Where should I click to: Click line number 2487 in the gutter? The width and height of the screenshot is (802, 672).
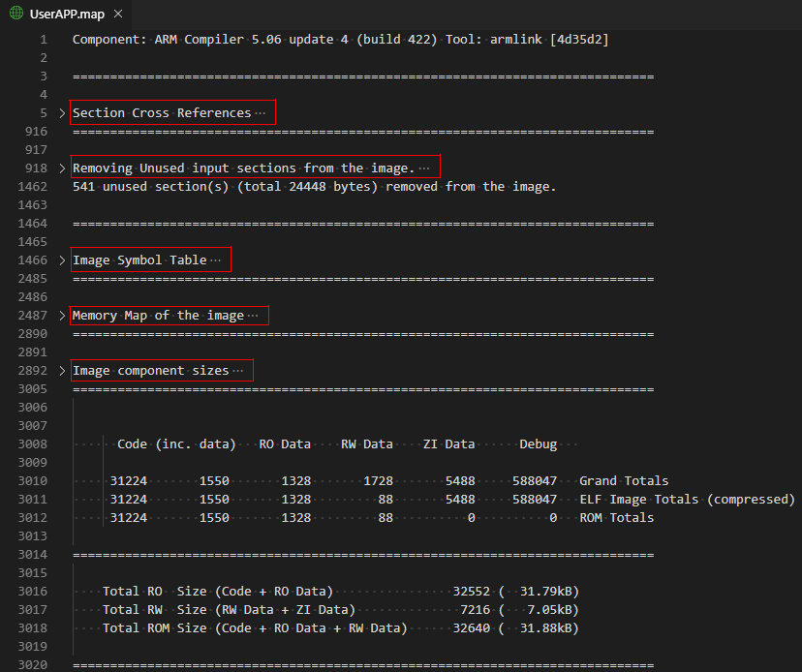click(x=32, y=316)
